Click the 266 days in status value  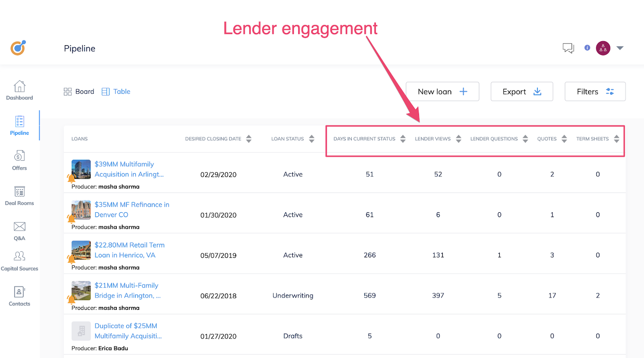pos(370,255)
